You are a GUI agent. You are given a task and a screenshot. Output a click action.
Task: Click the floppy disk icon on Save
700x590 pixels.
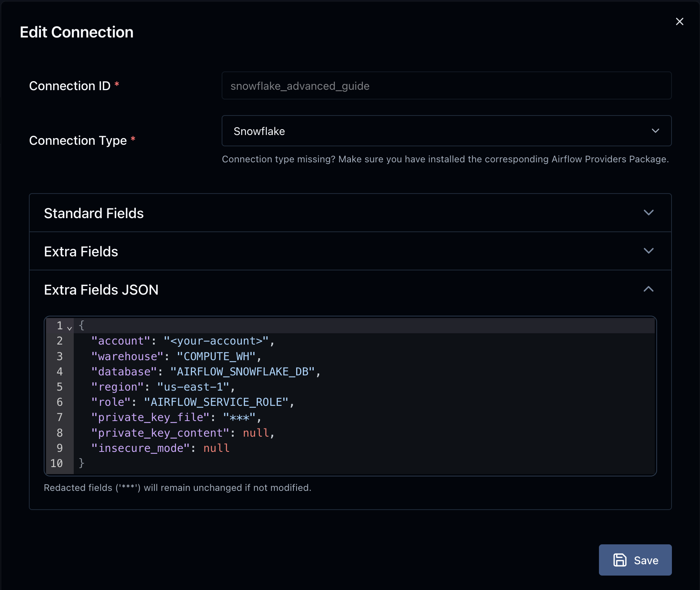[x=620, y=560]
